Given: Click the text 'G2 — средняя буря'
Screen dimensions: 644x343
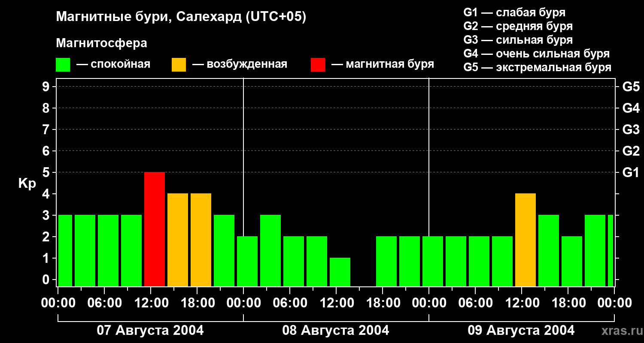Looking at the screenshot, I should 518,26.
